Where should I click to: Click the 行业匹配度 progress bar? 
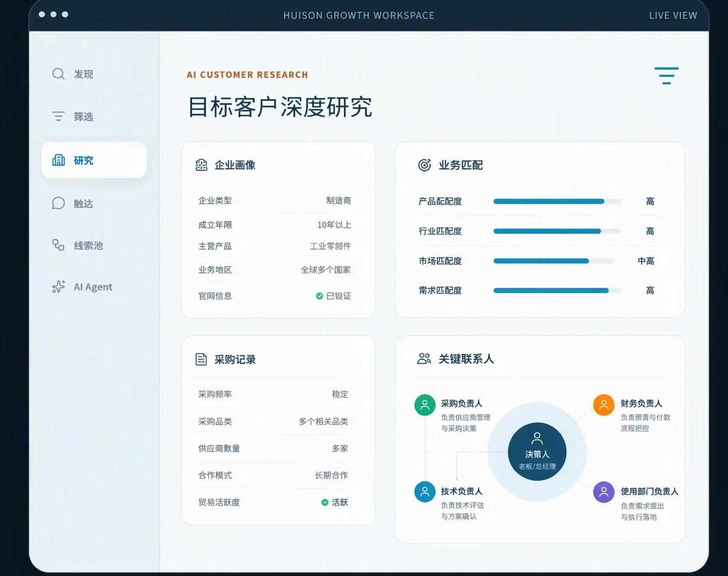(x=557, y=231)
